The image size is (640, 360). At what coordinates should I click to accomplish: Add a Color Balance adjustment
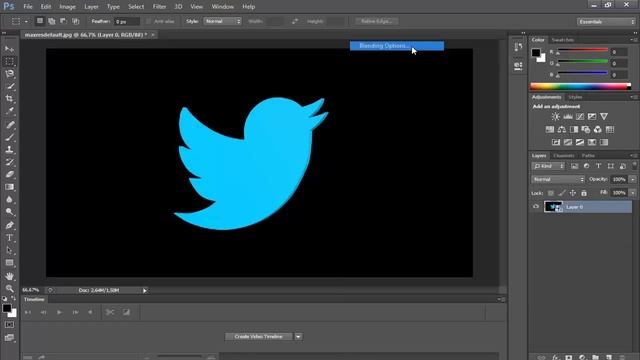pos(562,129)
